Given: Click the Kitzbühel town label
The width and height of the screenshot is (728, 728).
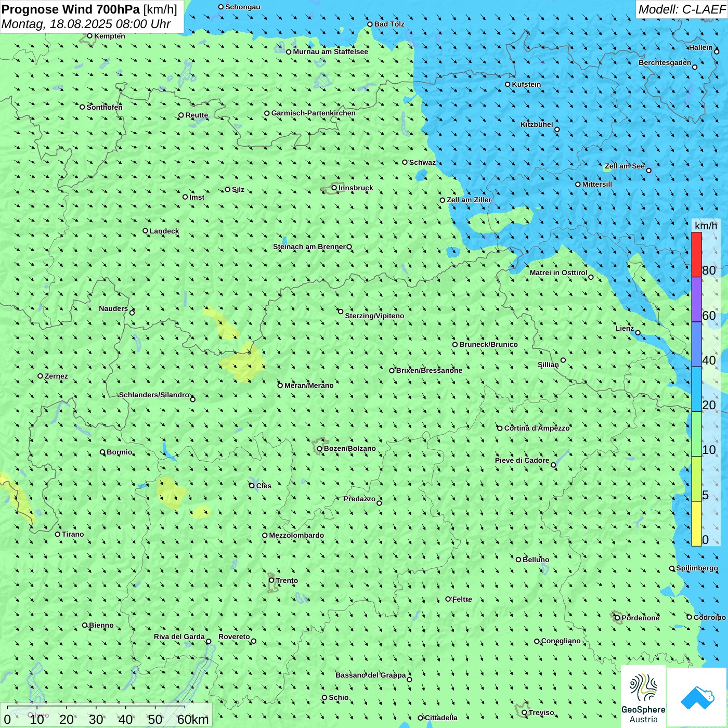Looking at the screenshot, I should click(x=537, y=124).
